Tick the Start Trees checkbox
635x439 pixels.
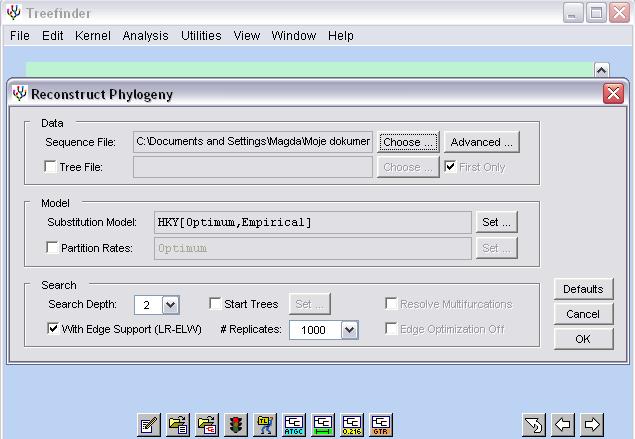[215, 303]
